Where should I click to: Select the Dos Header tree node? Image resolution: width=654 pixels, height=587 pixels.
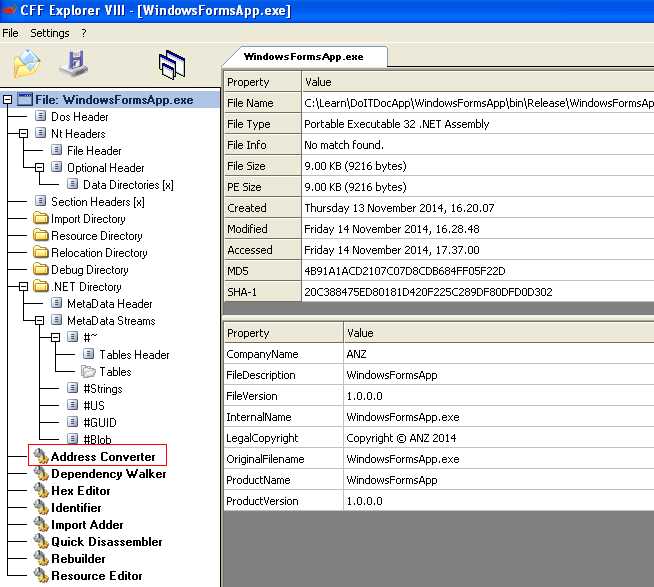[x=79, y=117]
